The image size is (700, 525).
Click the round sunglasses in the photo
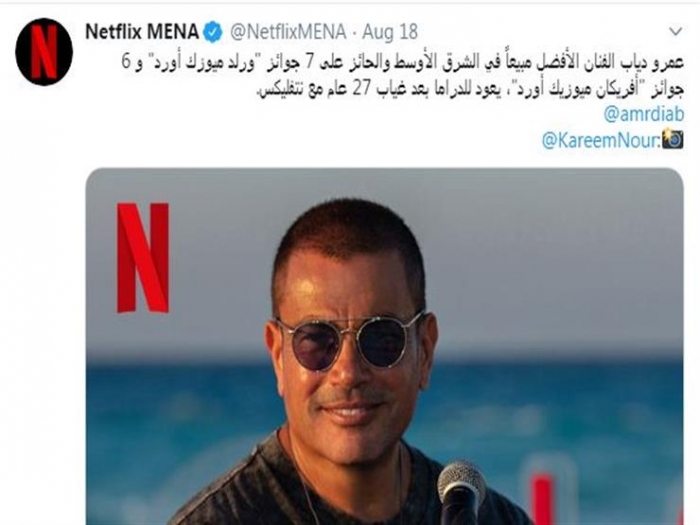350,340
